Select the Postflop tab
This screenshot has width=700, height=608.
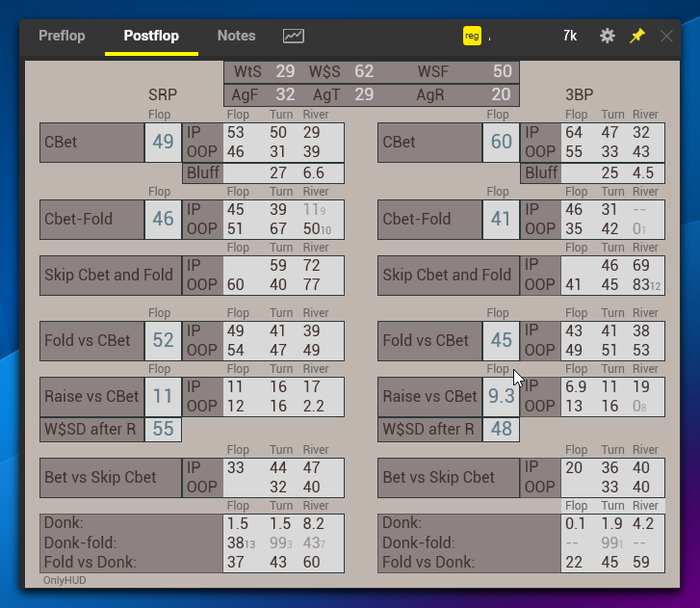pos(151,36)
